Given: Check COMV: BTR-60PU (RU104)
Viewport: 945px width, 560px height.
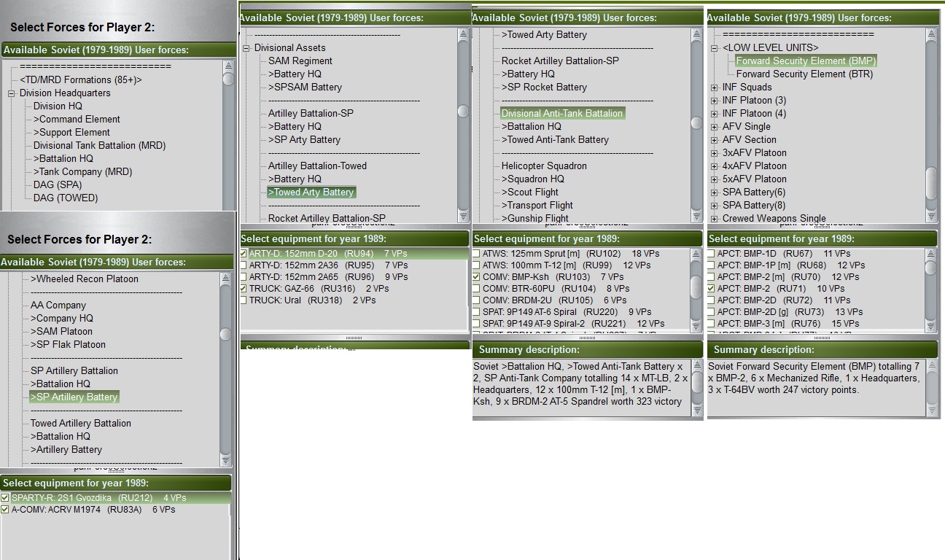Looking at the screenshot, I should coord(476,289).
